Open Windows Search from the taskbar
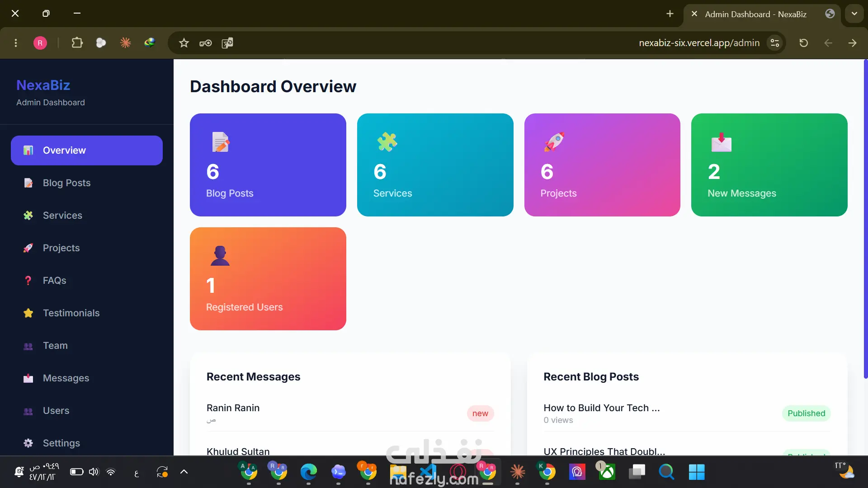 pyautogui.click(x=667, y=472)
